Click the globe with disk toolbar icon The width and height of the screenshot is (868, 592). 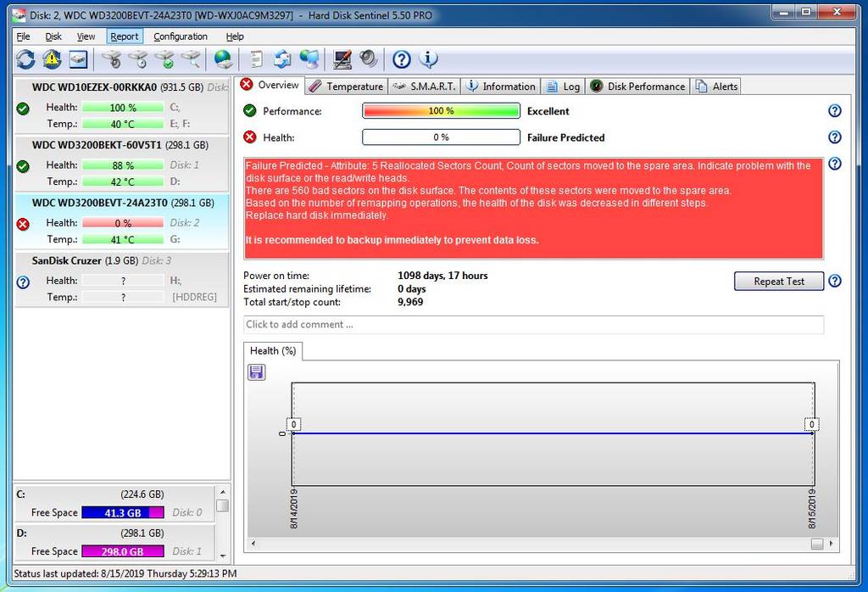coord(223,59)
